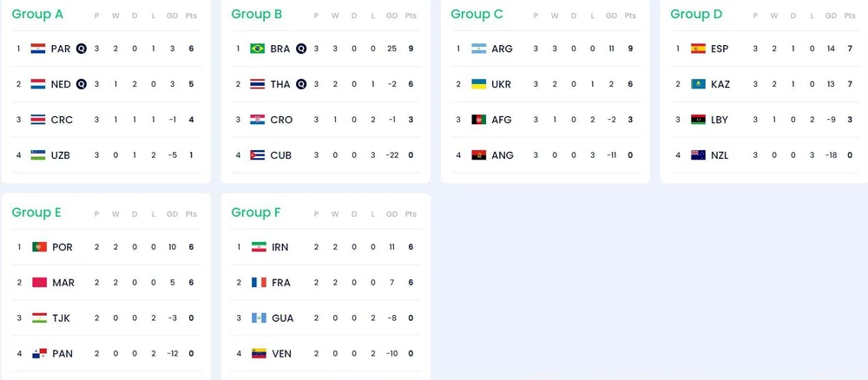Viewport: 868px width, 380px height.
Task: Click the Ukraine flag icon
Action: coord(478,84)
